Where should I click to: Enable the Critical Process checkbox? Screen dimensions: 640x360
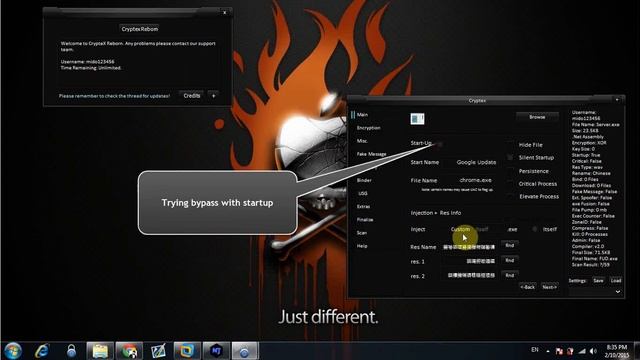pos(510,184)
